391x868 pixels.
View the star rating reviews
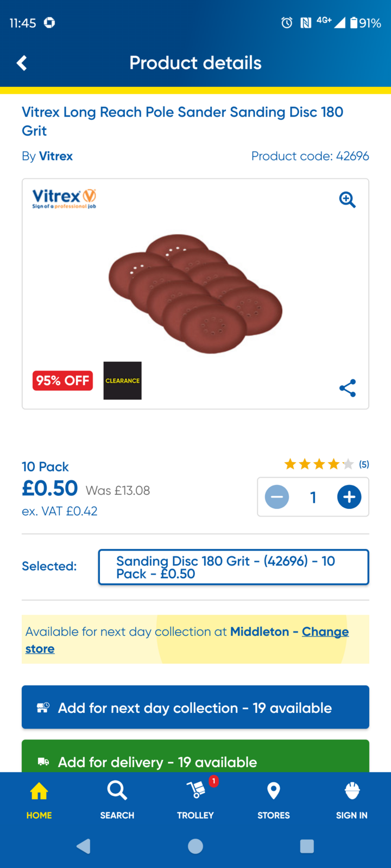coord(326,464)
